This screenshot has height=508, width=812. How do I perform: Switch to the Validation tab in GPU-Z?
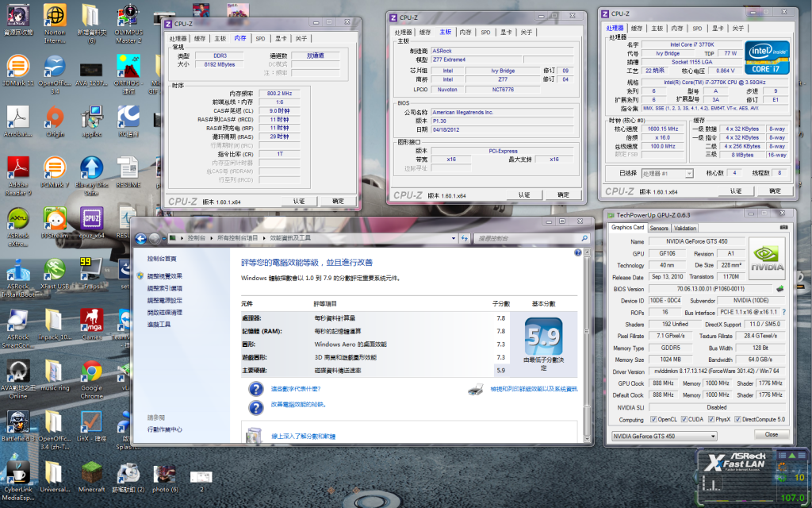(x=685, y=228)
